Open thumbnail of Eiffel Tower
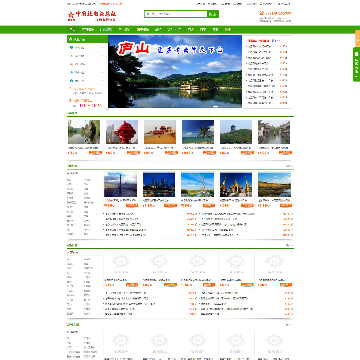Screen dimensions: 360x360 pyautogui.click(x=197, y=185)
